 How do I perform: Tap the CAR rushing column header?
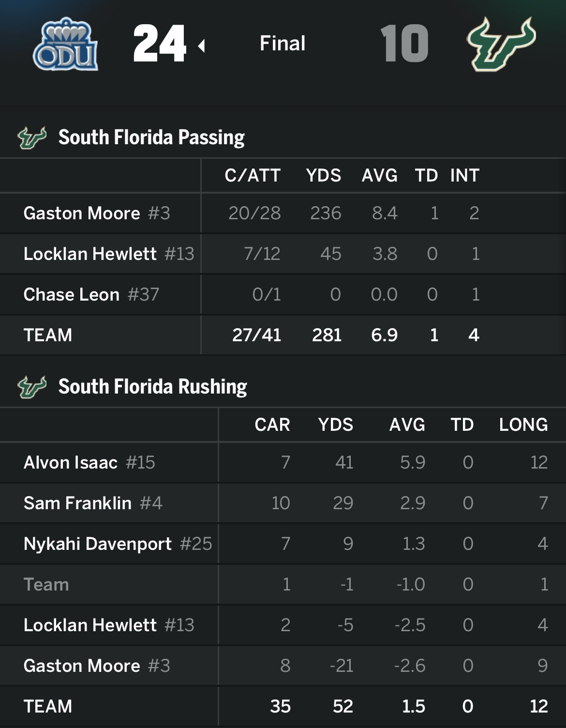[x=272, y=425]
